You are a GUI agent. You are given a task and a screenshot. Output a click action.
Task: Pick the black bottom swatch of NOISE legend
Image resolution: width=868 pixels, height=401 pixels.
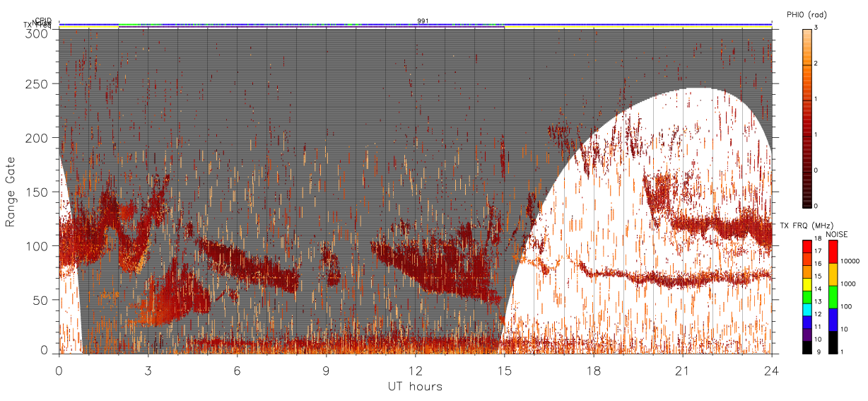832,341
